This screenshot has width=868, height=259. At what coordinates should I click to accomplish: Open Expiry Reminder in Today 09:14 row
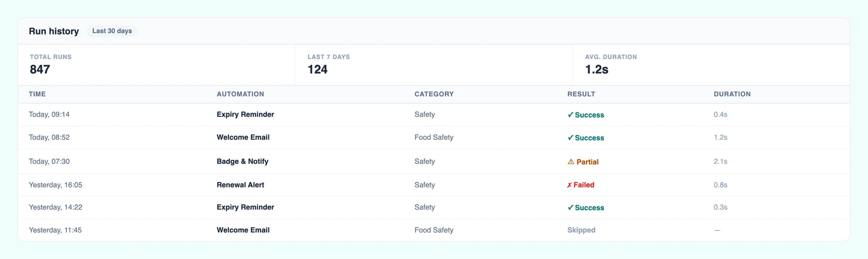pos(245,114)
